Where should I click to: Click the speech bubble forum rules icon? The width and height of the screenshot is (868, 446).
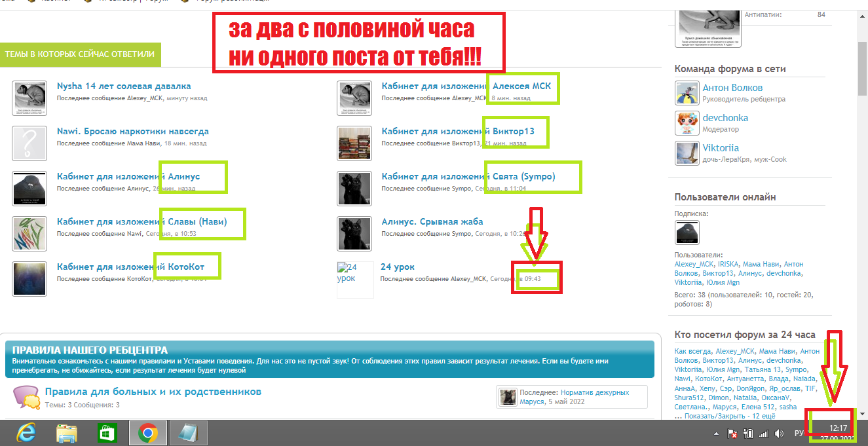tap(25, 397)
